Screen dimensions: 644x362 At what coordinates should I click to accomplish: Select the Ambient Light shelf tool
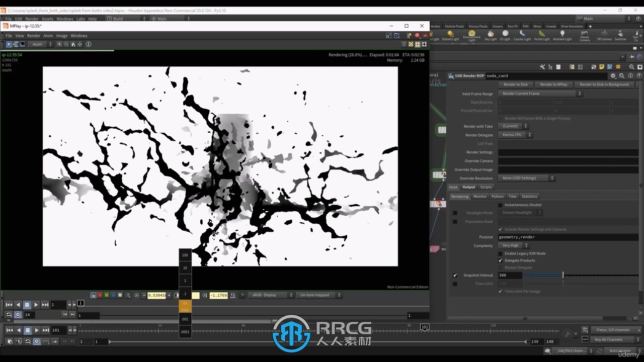562,35
